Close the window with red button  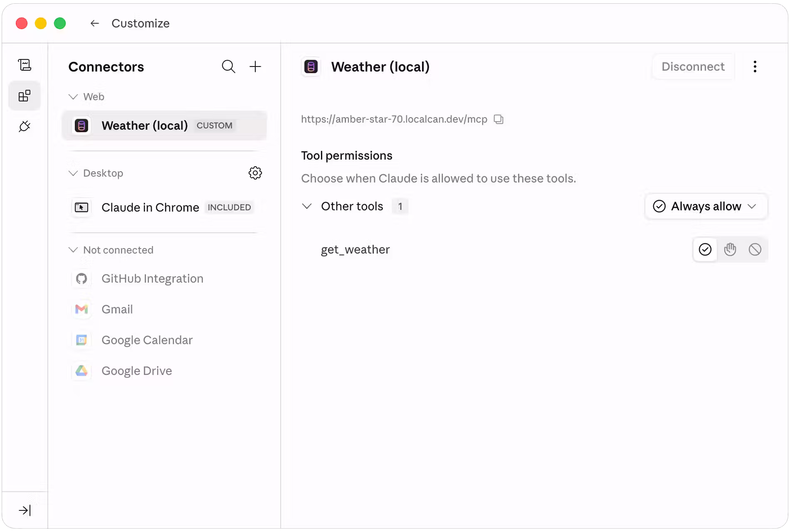[22, 23]
